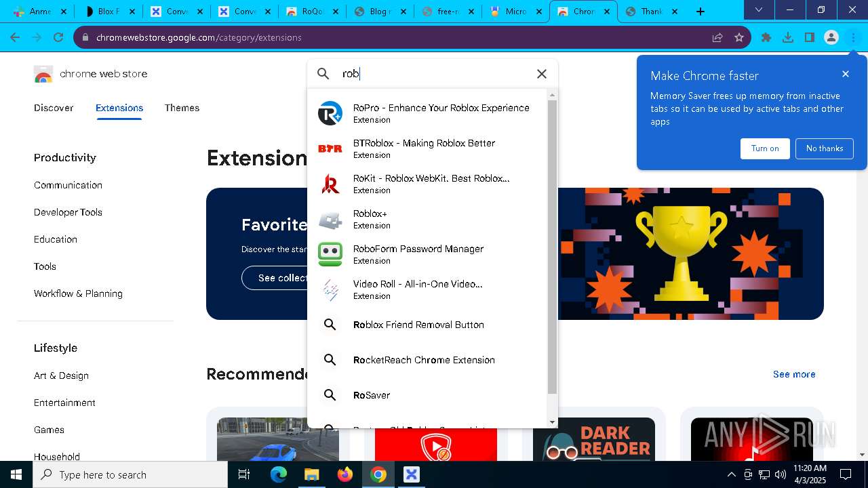Switch to Micro browser tab
This screenshot has width=868, height=488.
(515, 12)
